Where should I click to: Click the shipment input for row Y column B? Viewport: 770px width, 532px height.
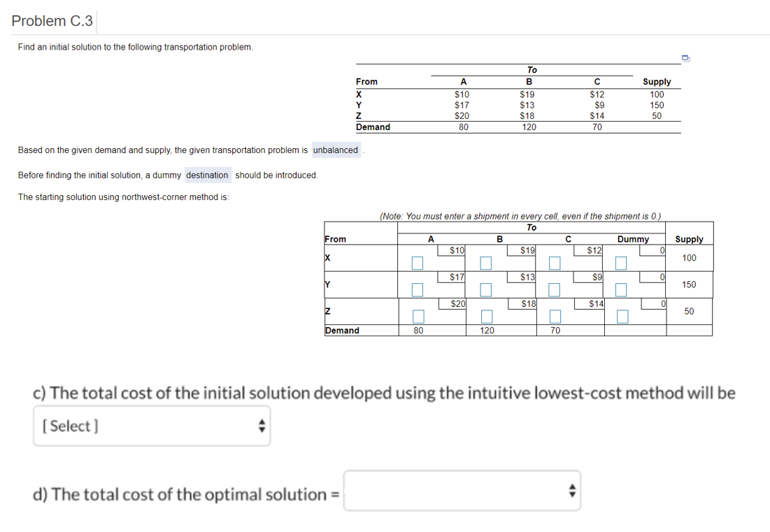(x=485, y=289)
